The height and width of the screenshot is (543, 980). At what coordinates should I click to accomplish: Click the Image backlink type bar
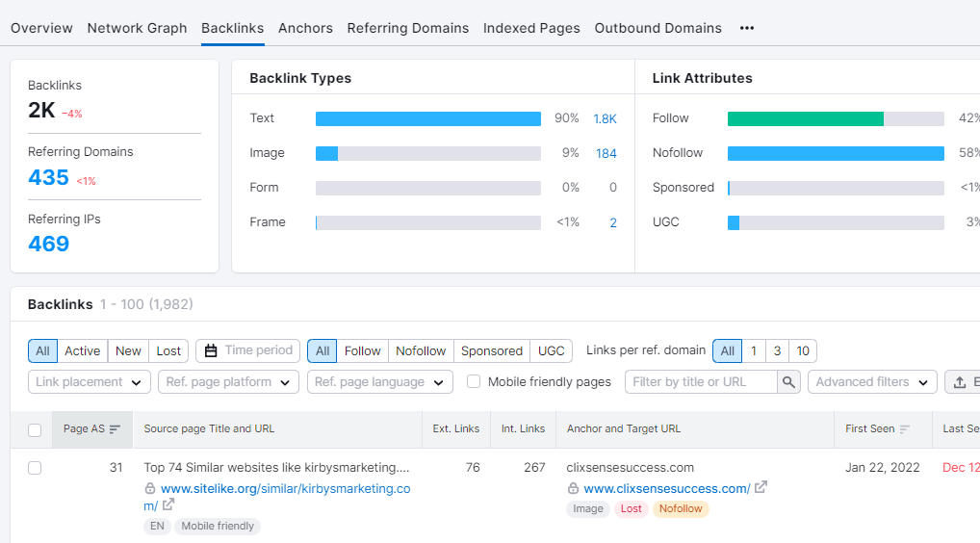point(428,154)
